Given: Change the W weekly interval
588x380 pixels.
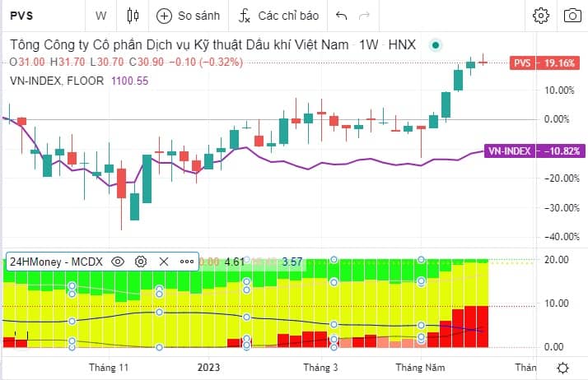Looking at the screenshot, I should tap(100, 16).
